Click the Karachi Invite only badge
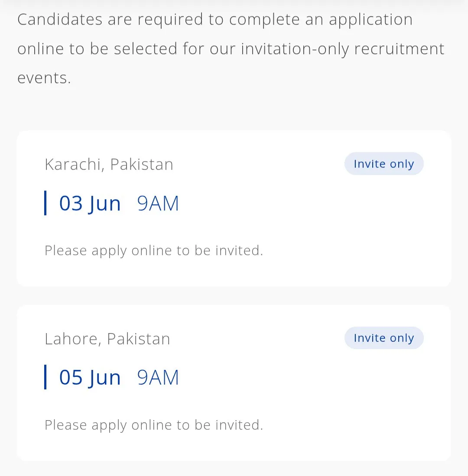The width and height of the screenshot is (468, 476). pos(384,164)
